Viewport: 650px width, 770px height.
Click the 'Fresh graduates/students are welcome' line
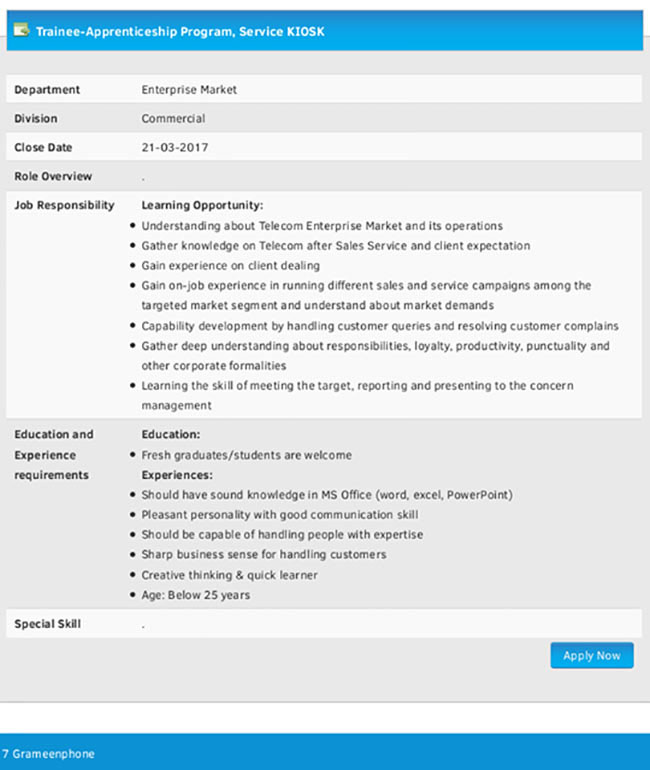[x=246, y=455]
